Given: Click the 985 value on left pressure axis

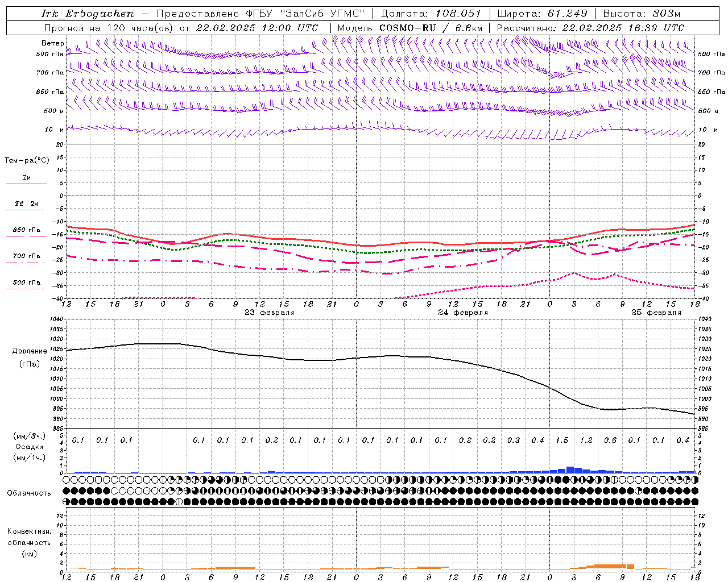Looking at the screenshot, I should coord(59,429).
